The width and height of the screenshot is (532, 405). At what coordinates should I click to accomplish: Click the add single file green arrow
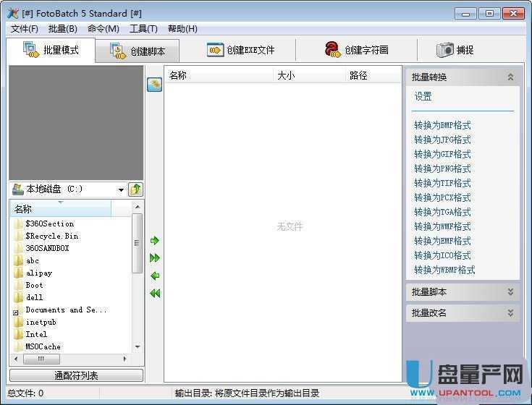tap(155, 241)
